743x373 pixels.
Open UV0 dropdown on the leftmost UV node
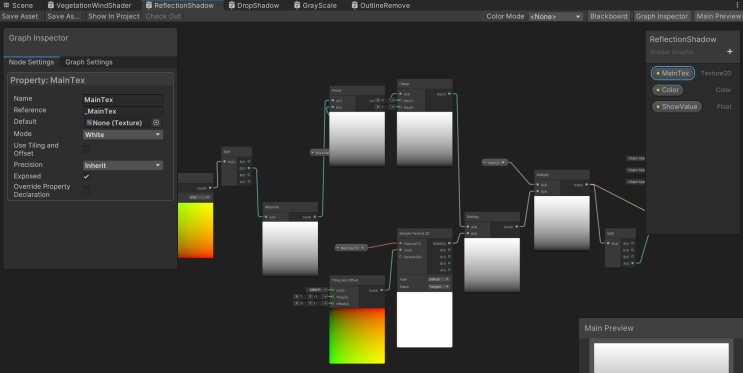click(x=199, y=197)
